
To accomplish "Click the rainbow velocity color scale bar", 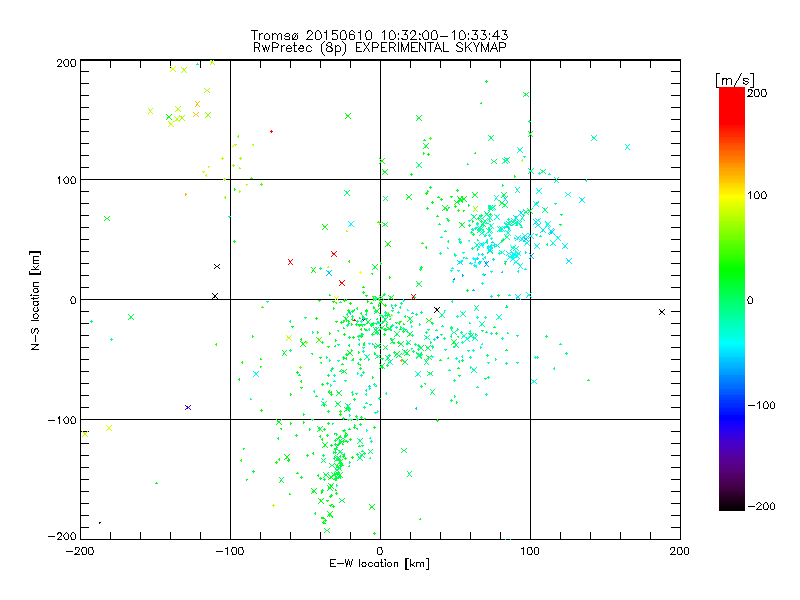I will [732, 299].
